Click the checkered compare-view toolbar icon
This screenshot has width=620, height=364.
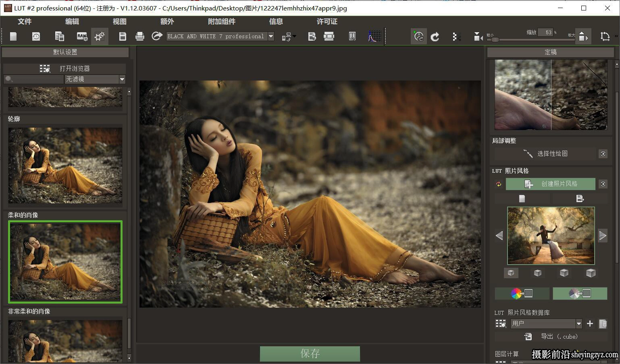[x=456, y=37]
